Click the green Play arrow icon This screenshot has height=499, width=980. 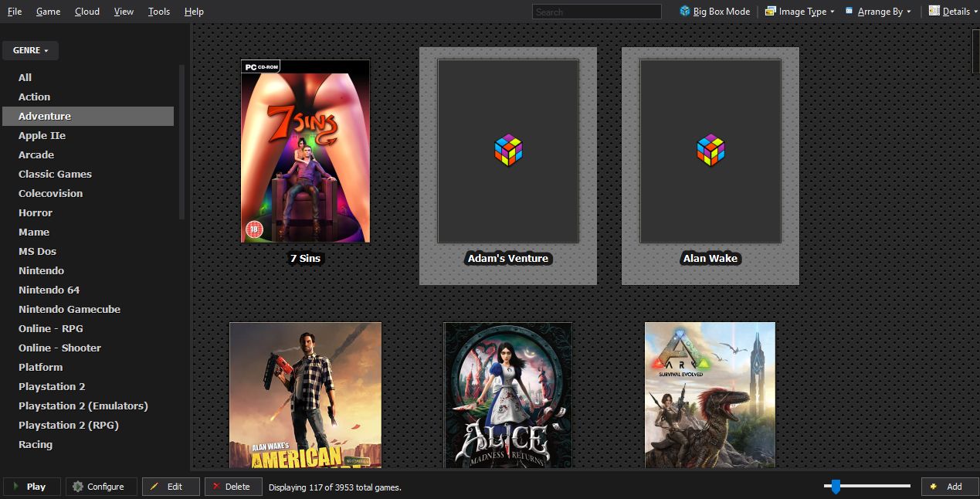[16, 487]
